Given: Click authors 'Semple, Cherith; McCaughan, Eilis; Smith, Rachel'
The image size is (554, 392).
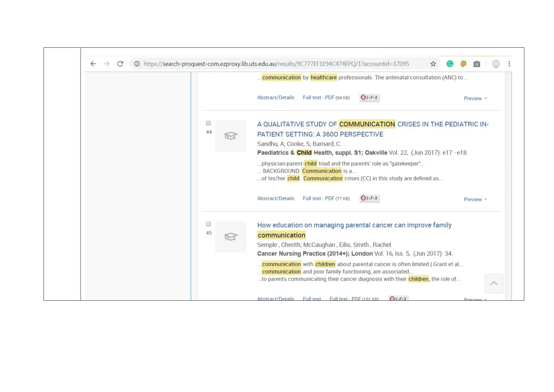Looking at the screenshot, I should 325,245.
